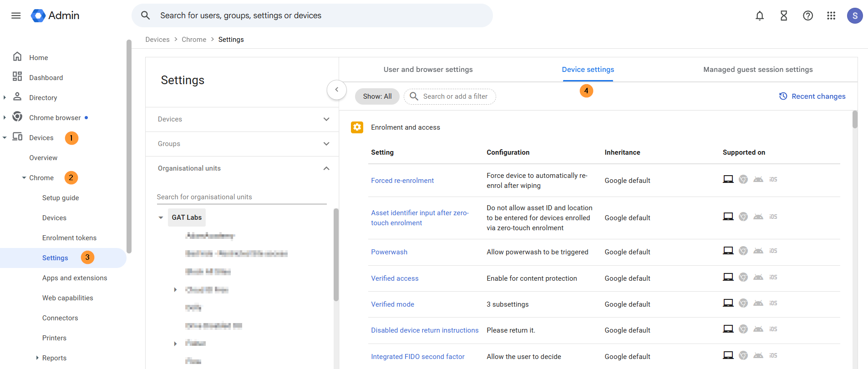
Task: Collapse the settings side panel arrow
Action: (337, 90)
